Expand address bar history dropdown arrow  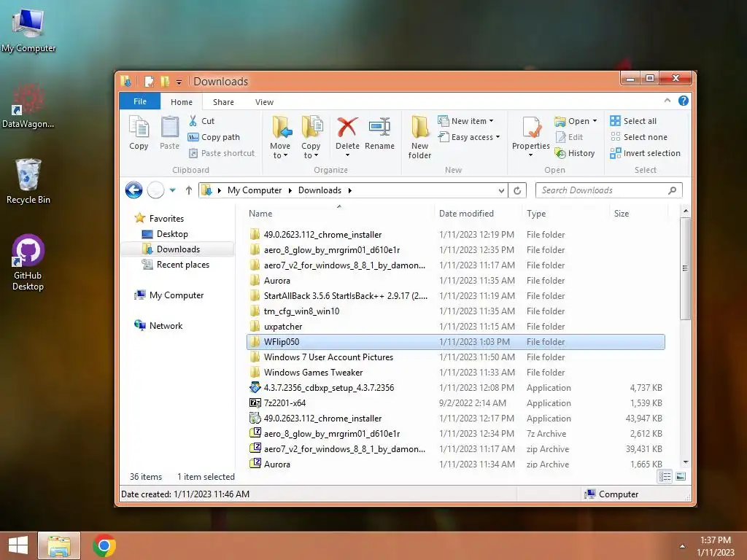(x=501, y=190)
